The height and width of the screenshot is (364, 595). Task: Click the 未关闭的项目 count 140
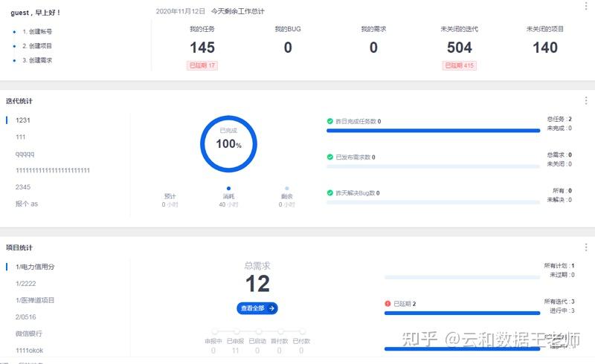point(545,48)
